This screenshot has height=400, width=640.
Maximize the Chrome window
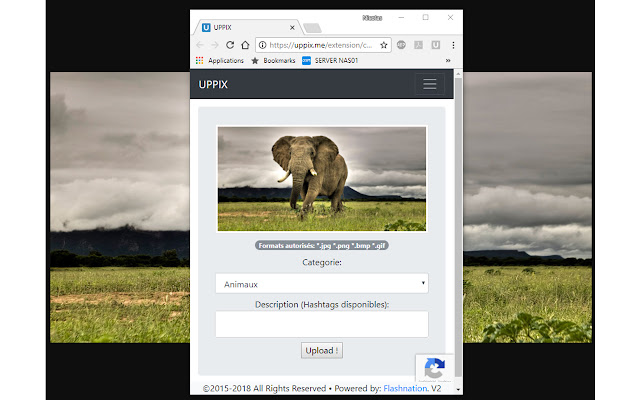tap(425, 17)
